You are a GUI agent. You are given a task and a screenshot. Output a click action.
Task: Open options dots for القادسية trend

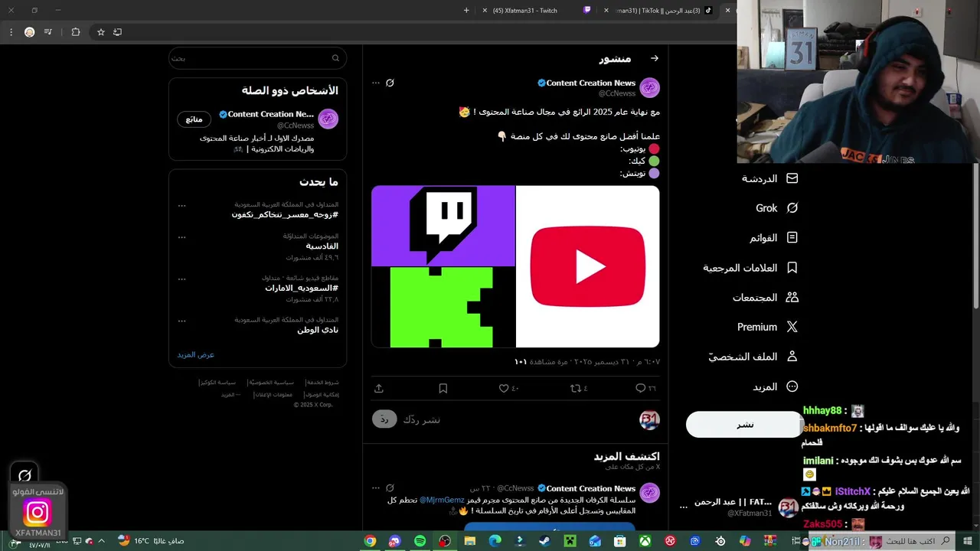pyautogui.click(x=181, y=237)
